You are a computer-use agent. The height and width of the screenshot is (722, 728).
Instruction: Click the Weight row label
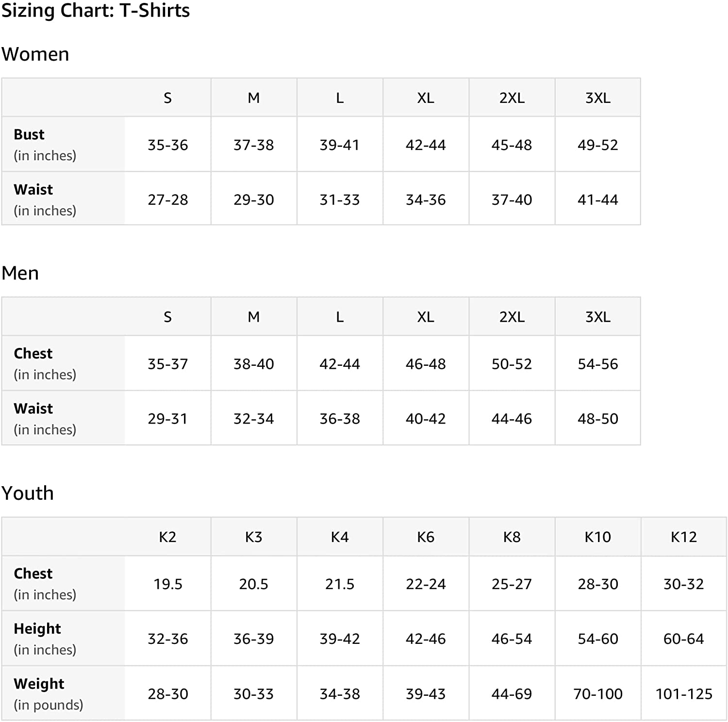click(x=39, y=684)
